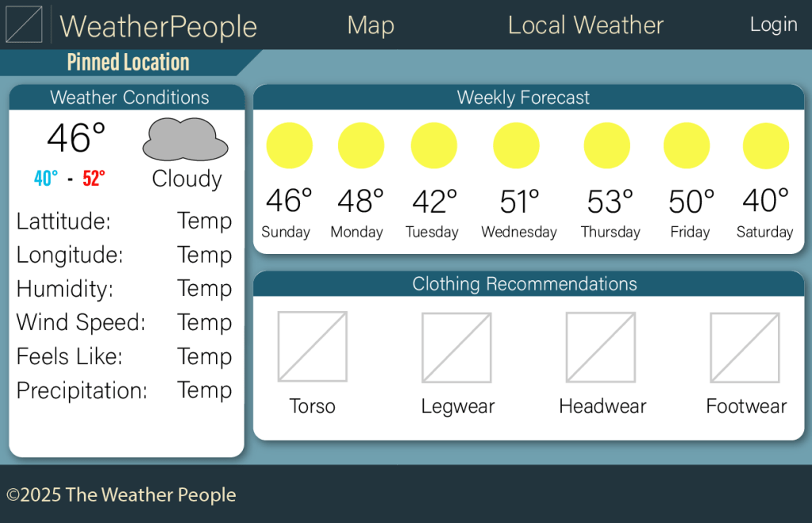Select the Pinned Location tab

(128, 63)
